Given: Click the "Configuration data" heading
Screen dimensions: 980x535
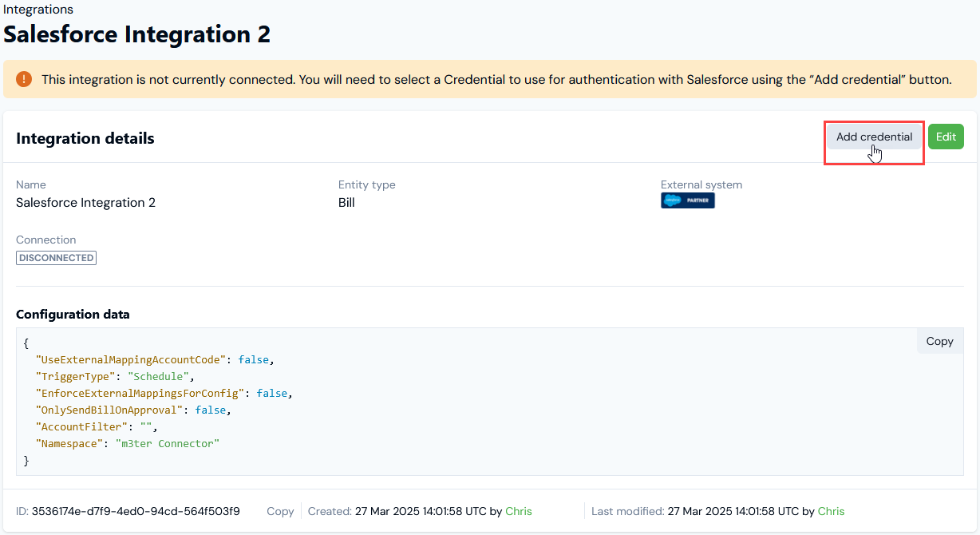Looking at the screenshot, I should pyautogui.click(x=73, y=314).
